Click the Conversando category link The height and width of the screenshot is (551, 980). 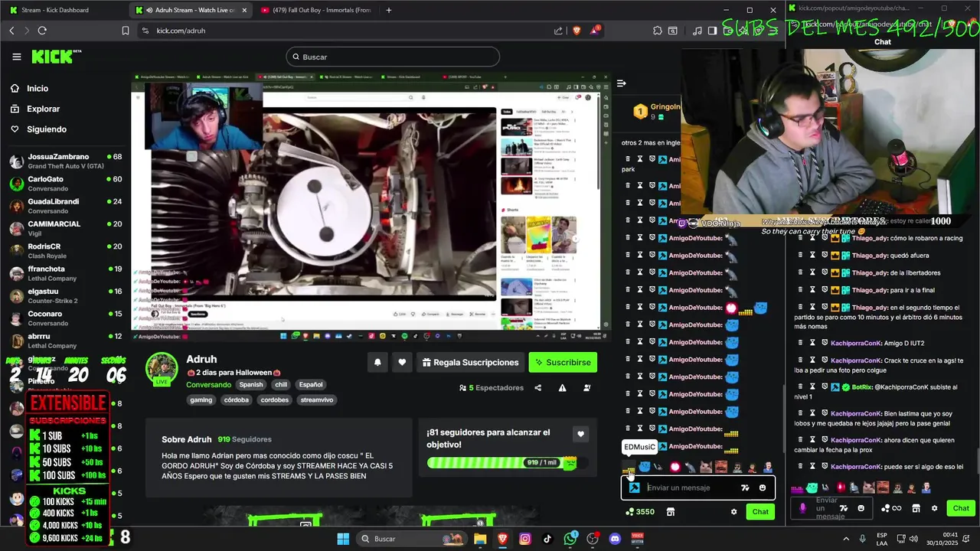click(x=208, y=385)
